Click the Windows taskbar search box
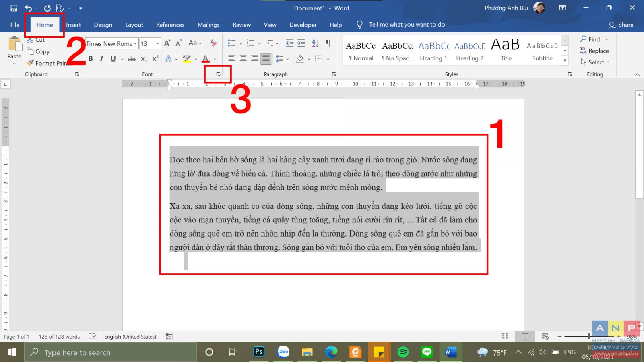Image resolution: width=644 pixels, height=362 pixels. pos(111,352)
